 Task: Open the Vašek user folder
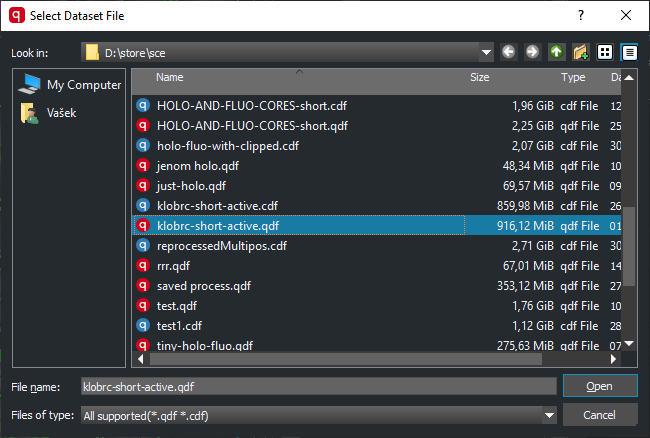coord(61,113)
